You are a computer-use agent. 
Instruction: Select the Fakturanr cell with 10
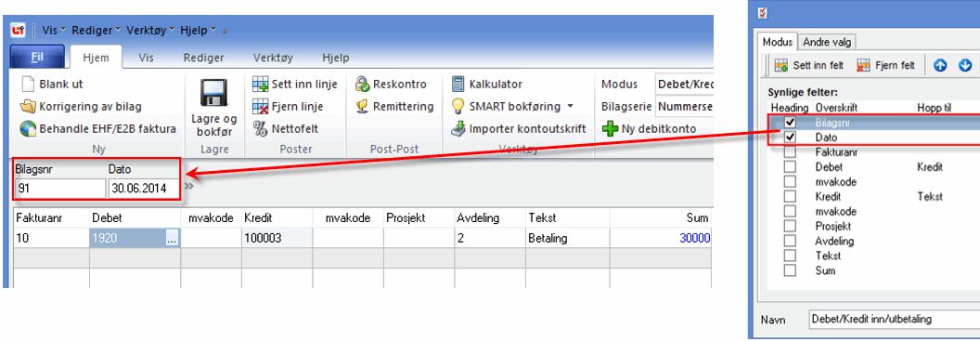pyautogui.click(x=51, y=238)
